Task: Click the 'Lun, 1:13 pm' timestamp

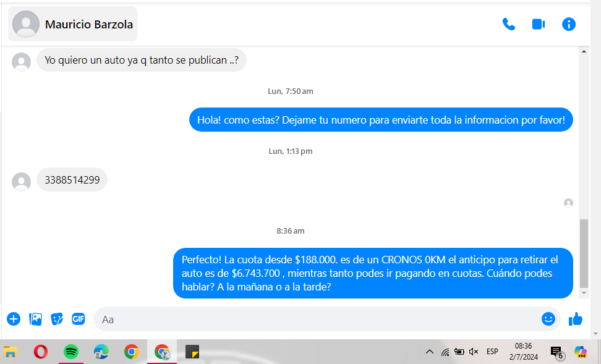Action: click(x=291, y=151)
